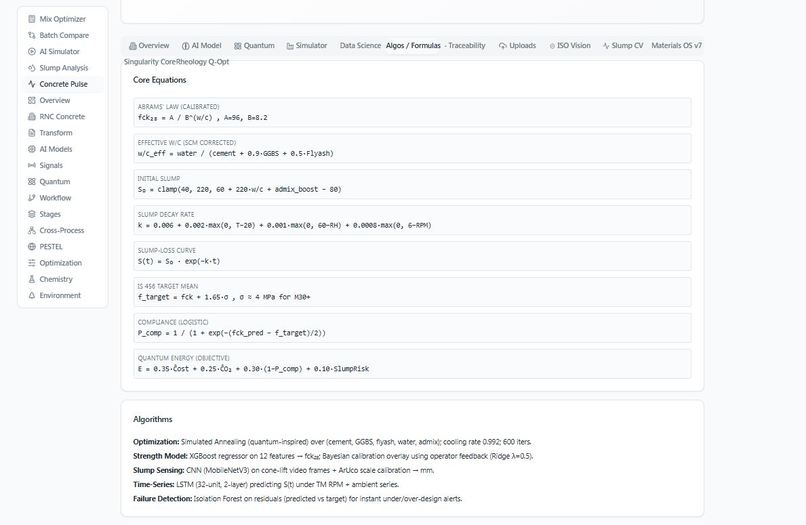Open Transform using its document icon
The image size is (806, 525).
(x=32, y=133)
